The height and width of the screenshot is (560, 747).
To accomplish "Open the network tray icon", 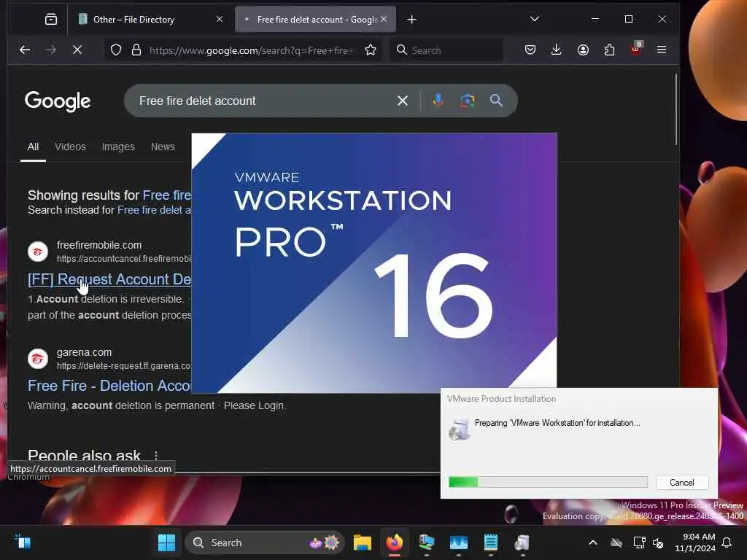I will point(639,542).
